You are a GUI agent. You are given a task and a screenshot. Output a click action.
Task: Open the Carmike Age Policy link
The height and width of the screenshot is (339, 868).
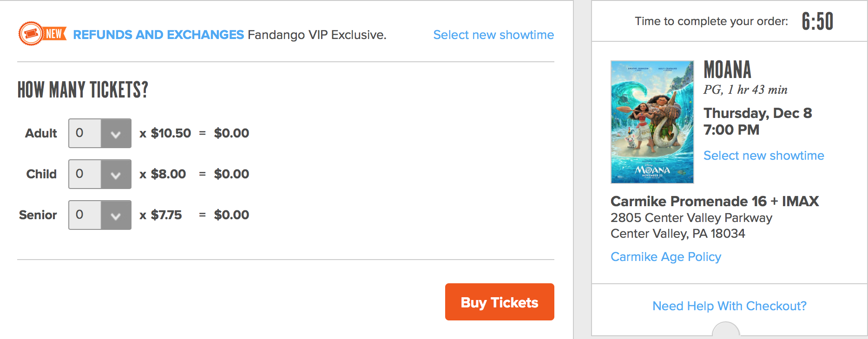(665, 257)
